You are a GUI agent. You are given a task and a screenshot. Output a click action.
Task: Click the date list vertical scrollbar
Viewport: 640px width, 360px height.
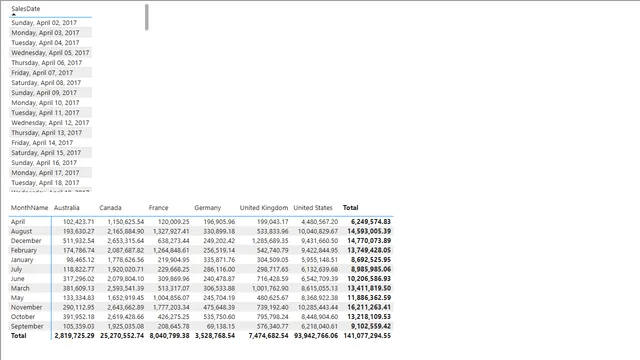pyautogui.click(x=147, y=18)
